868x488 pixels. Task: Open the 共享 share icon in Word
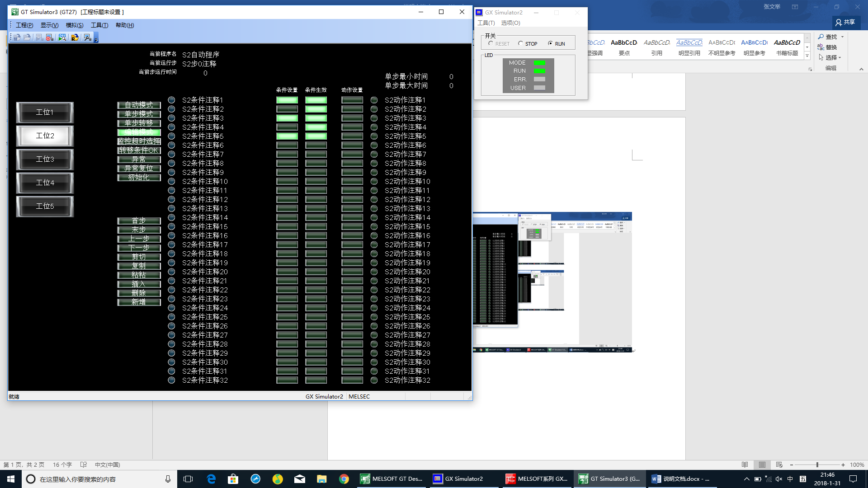(839, 22)
